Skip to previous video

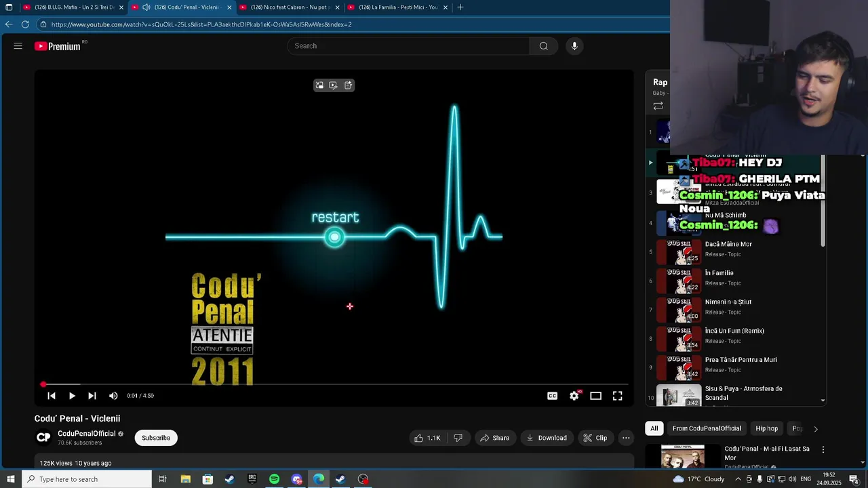52,396
